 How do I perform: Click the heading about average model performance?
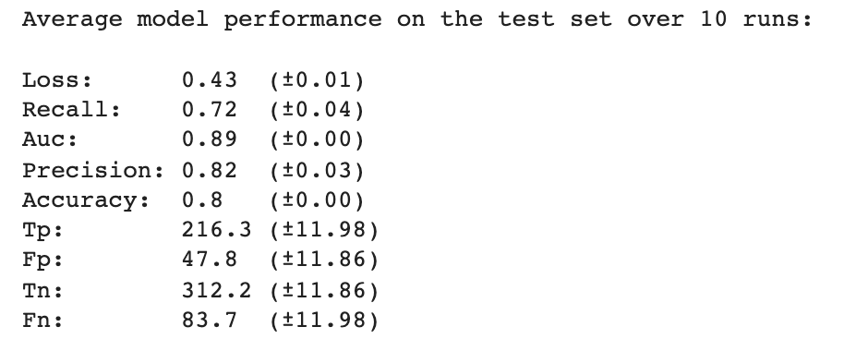tap(417, 20)
